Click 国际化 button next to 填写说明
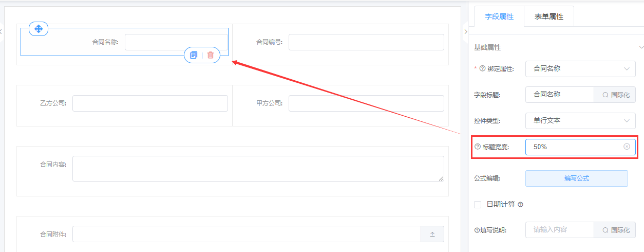 point(615,230)
